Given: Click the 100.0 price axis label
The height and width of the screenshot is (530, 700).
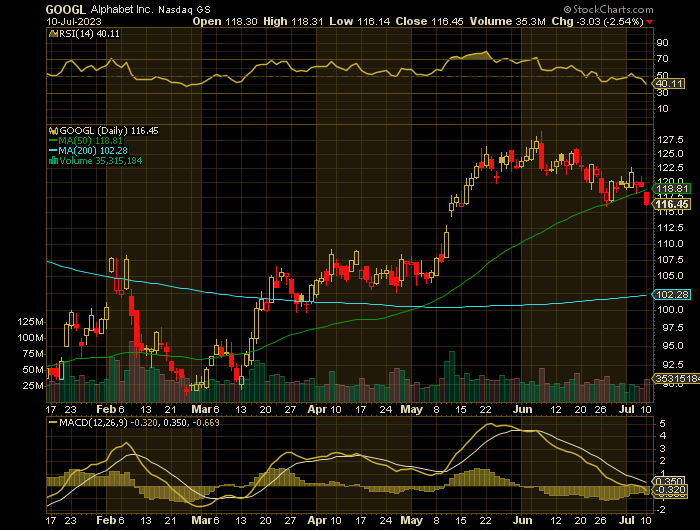Looking at the screenshot, I should click(670, 310).
